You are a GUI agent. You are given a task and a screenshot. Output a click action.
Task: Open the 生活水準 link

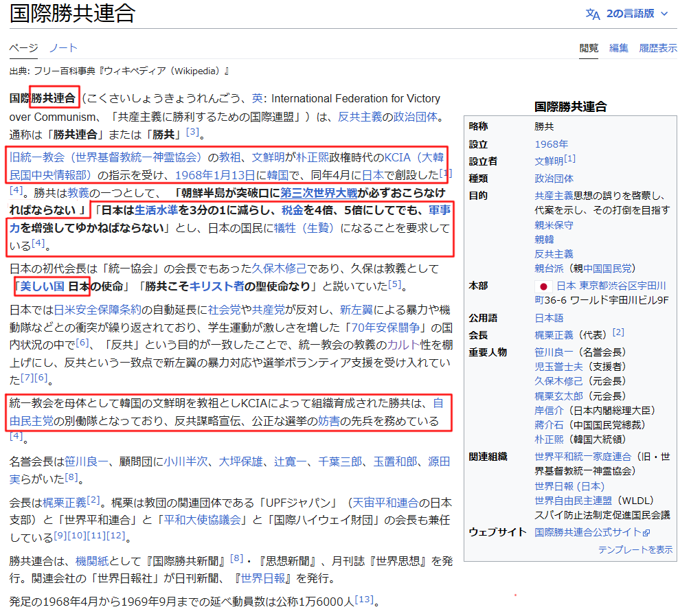pos(156,210)
